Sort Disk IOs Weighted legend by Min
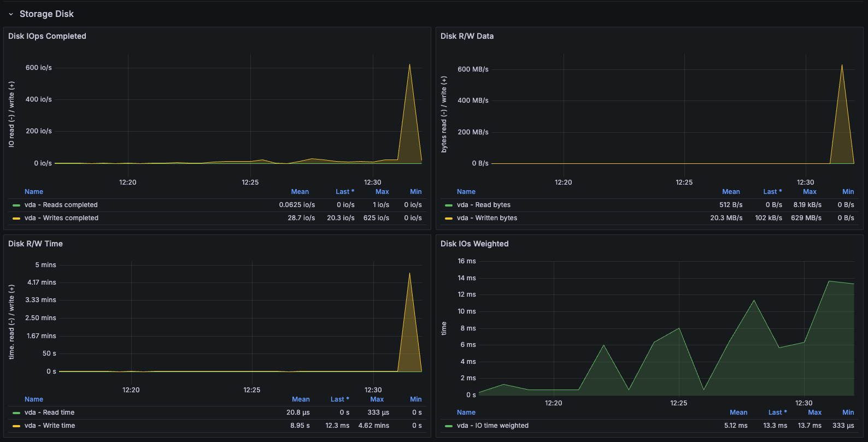Image resolution: width=868 pixels, height=442 pixels. pyautogui.click(x=848, y=412)
